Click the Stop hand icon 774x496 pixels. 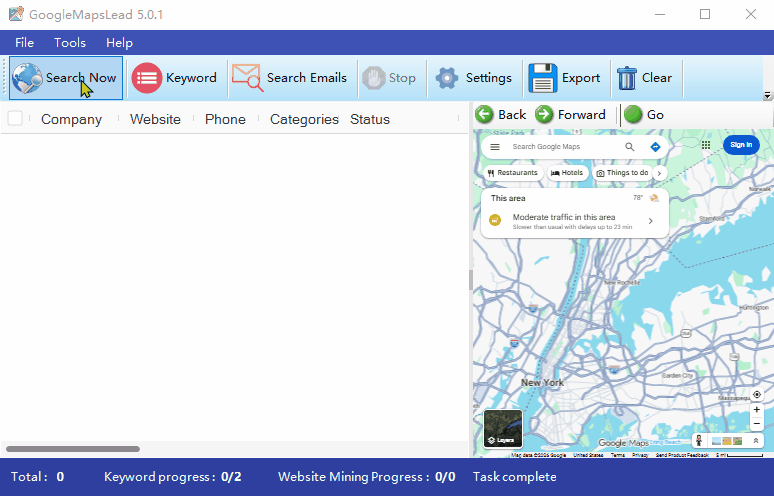click(374, 78)
